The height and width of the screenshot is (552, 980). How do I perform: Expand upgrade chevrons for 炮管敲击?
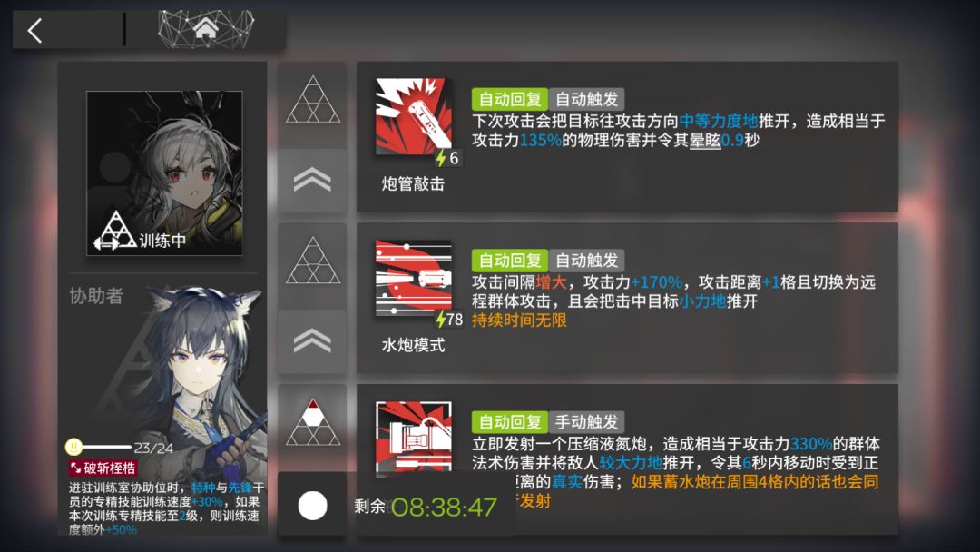tap(312, 180)
